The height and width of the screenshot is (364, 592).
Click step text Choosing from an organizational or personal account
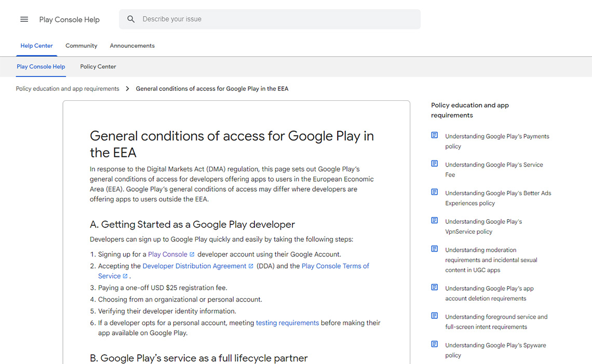click(x=180, y=300)
